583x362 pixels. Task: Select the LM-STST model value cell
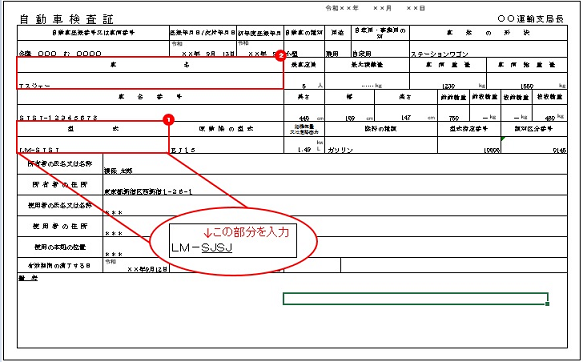pyautogui.click(x=93, y=145)
